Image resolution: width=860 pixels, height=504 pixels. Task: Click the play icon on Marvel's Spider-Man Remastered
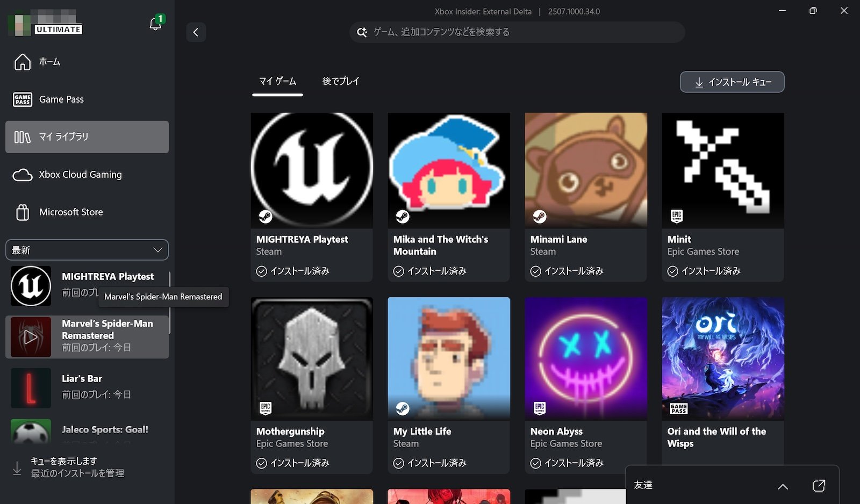(x=31, y=337)
